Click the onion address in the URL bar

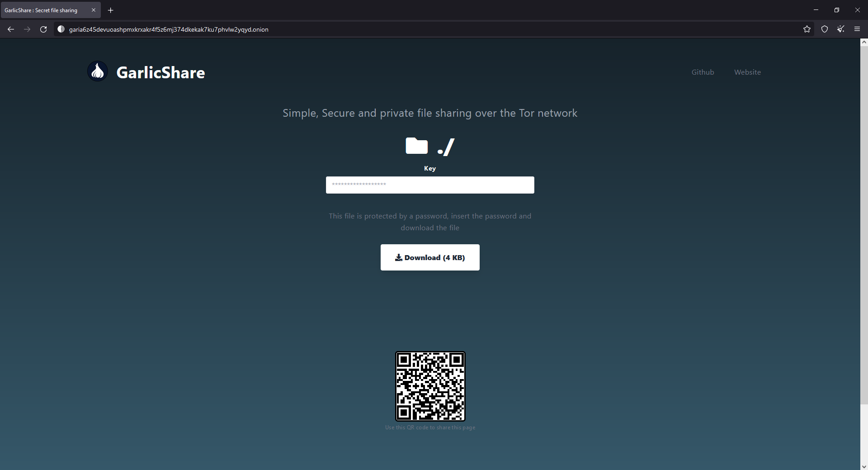click(169, 29)
